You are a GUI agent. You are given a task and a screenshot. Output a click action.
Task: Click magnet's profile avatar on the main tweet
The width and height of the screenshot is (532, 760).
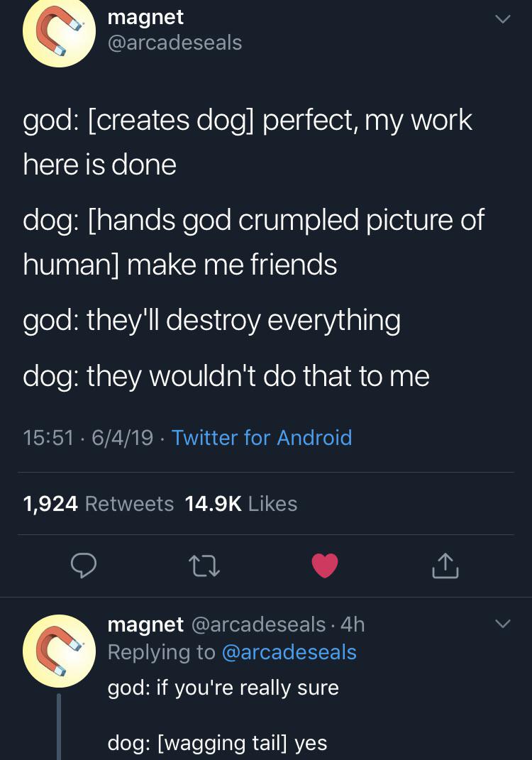point(60,33)
